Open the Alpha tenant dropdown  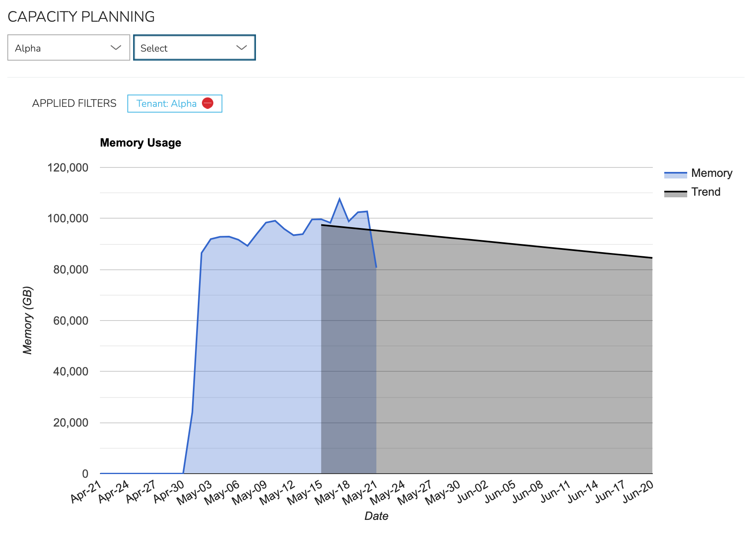click(68, 48)
